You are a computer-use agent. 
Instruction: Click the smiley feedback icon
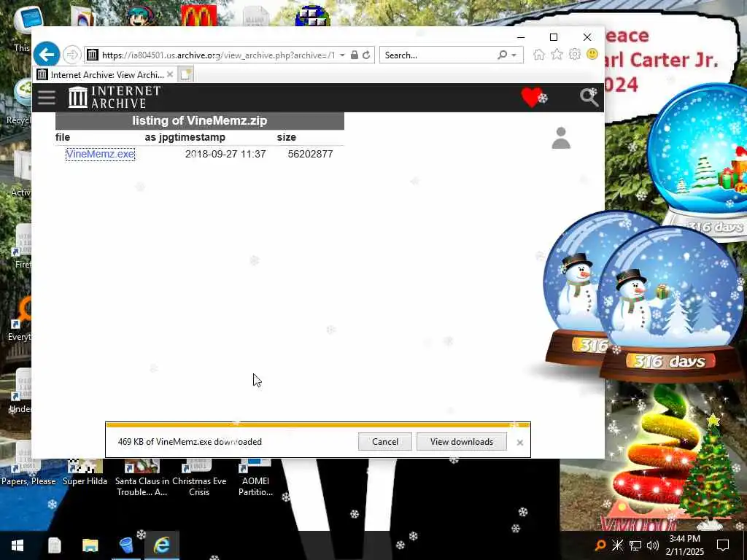click(592, 54)
